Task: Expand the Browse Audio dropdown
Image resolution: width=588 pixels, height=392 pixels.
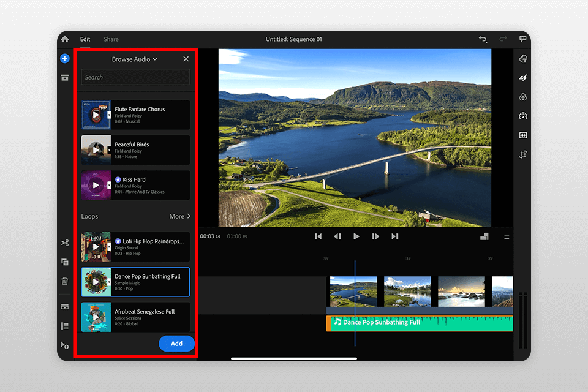Action: click(135, 59)
